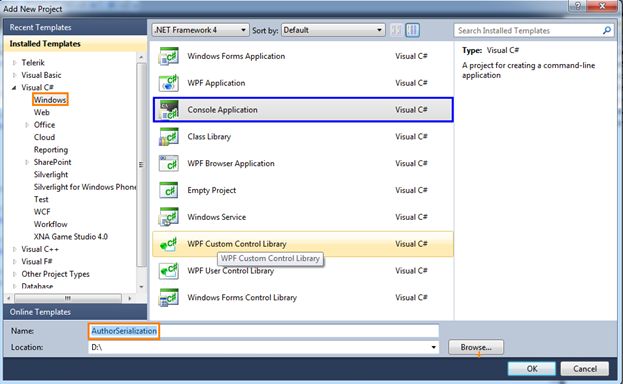Image resolution: width=623 pixels, height=384 pixels.
Task: Select the Class Library template name
Action: pyautogui.click(x=209, y=136)
